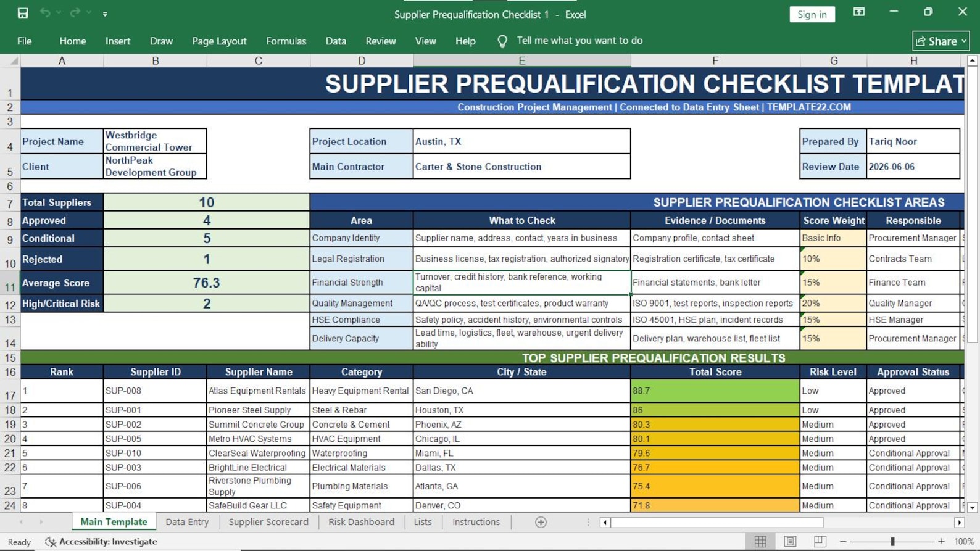This screenshot has height=551, width=980.
Task: Select the 'SUP-010' supplier ID cell
Action: pos(156,453)
